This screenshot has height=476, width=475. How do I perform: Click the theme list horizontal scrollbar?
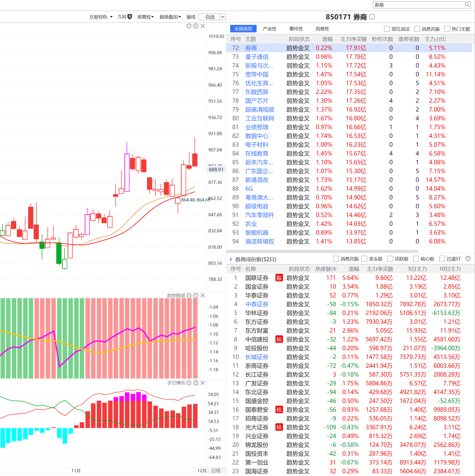[x=322, y=251]
